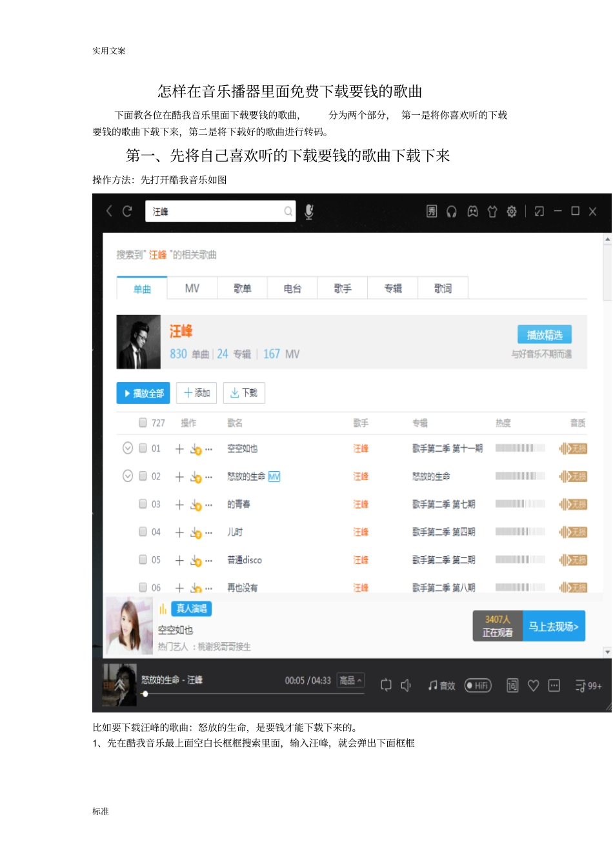Select the 单曲 tab
The height and width of the screenshot is (868, 613).
[142, 288]
